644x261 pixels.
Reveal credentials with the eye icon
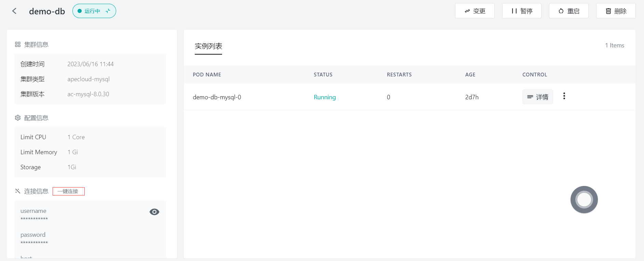tap(154, 212)
